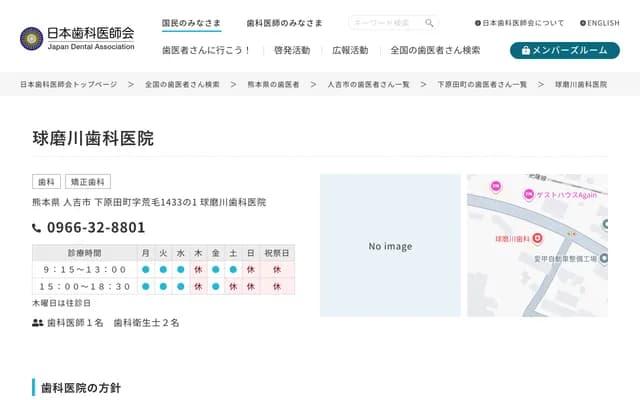640x400 pixels.
Task: Click the arrow icon before ENGLISH
Action: pos(580,23)
